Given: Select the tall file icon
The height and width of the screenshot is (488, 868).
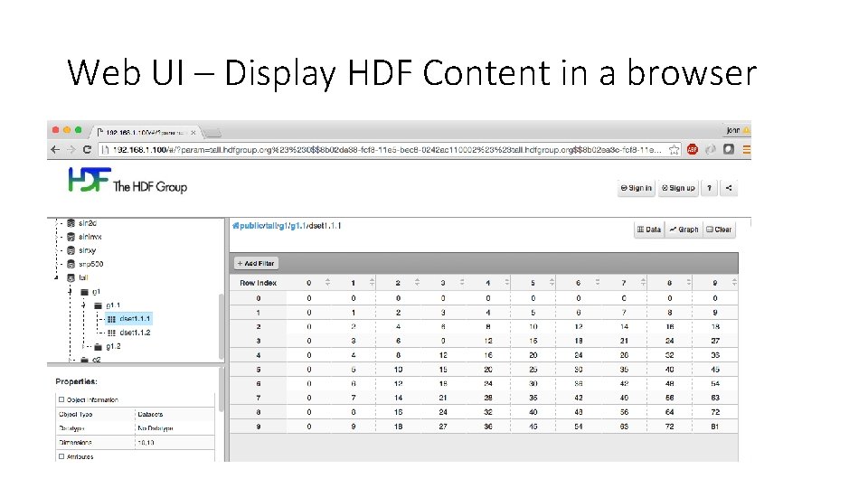Looking at the screenshot, I should pos(71,277).
